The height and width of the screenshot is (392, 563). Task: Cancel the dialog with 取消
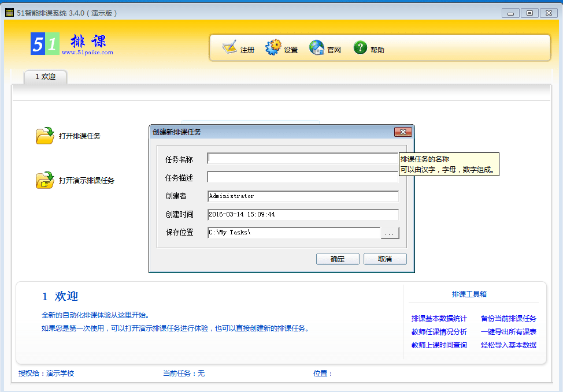click(x=385, y=259)
